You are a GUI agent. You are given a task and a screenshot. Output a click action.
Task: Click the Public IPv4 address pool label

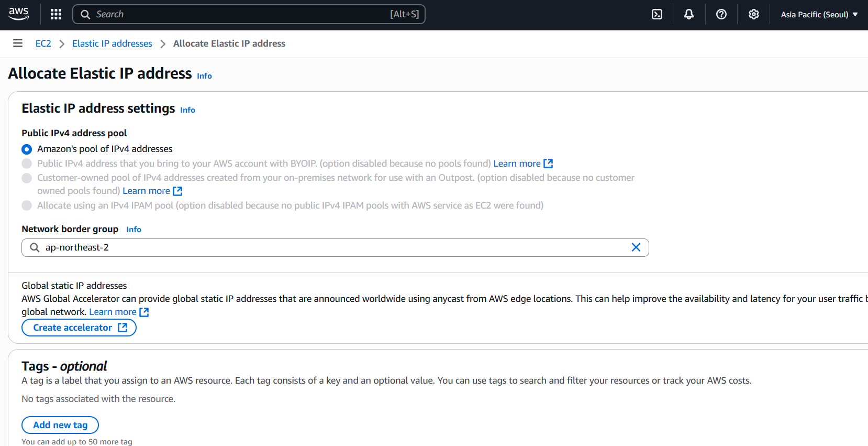pos(74,133)
